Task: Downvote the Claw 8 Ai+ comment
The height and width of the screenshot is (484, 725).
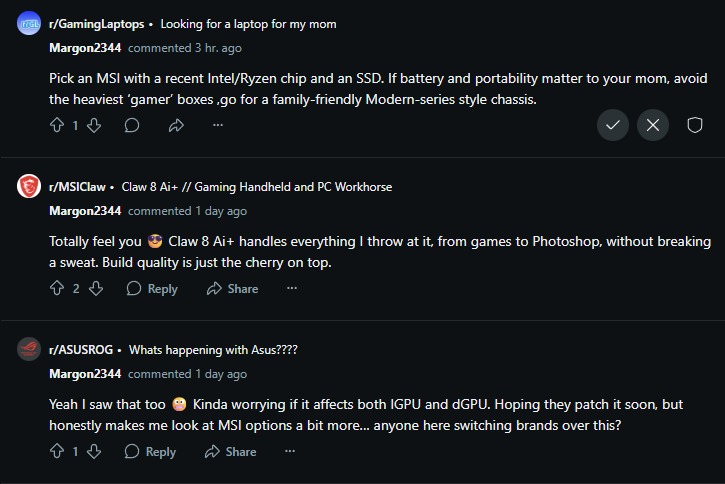Action: pyautogui.click(x=96, y=288)
